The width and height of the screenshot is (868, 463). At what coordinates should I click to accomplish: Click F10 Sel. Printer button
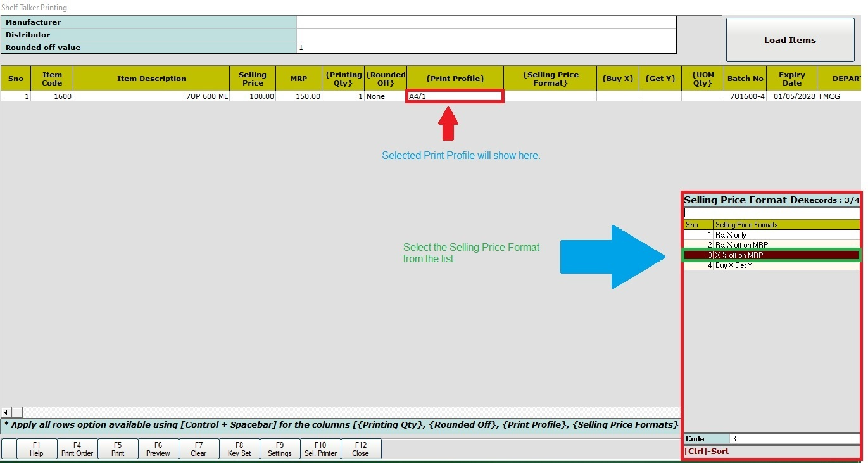point(320,449)
